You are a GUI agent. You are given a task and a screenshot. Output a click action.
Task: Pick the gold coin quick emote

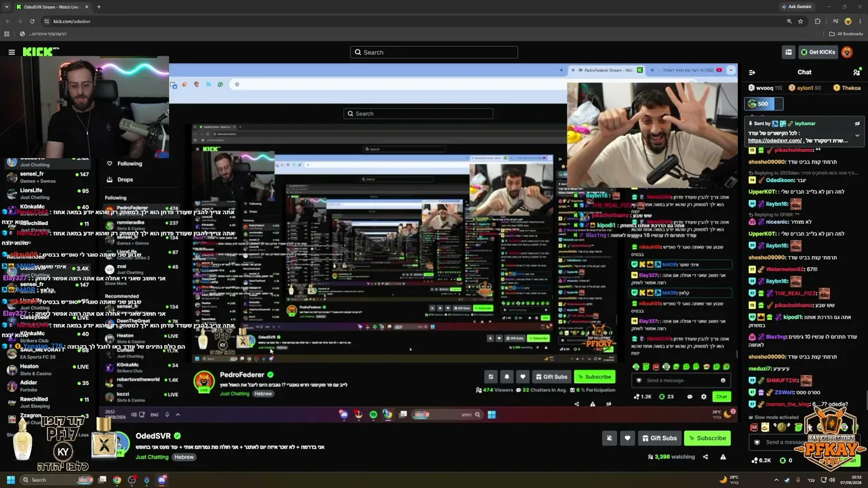tap(782, 427)
